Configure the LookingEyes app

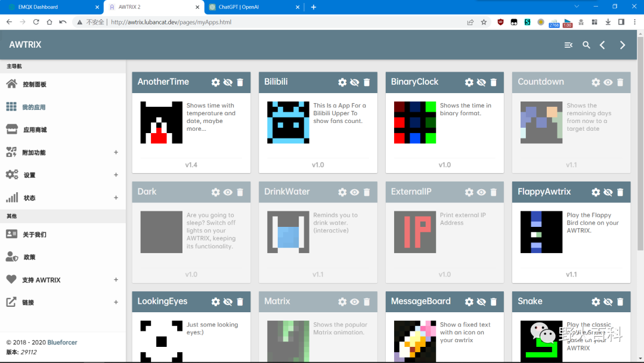(x=216, y=302)
